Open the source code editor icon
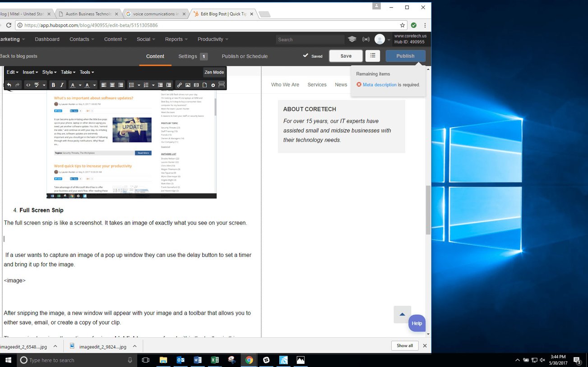The width and height of the screenshot is (588, 367). (x=28, y=85)
